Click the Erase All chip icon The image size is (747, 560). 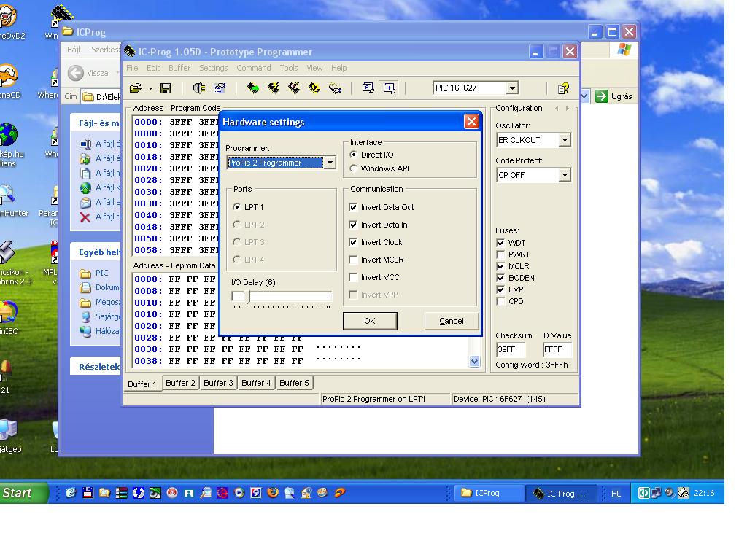[294, 88]
